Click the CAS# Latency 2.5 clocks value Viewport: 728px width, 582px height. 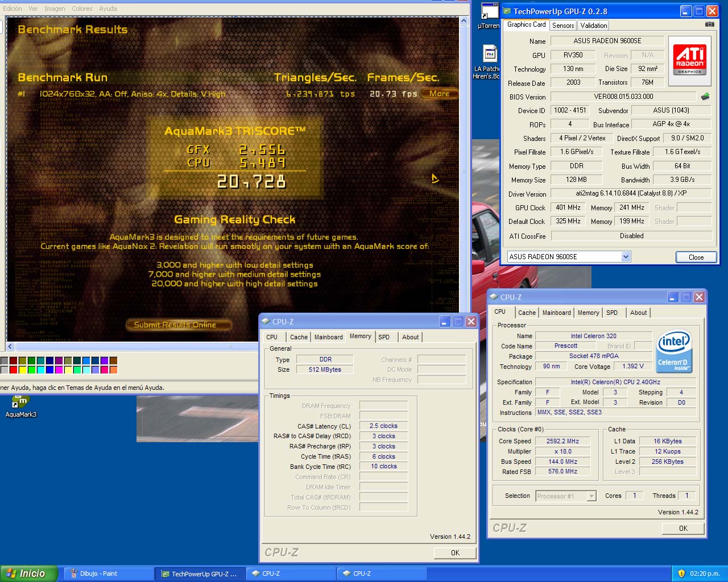click(x=383, y=426)
